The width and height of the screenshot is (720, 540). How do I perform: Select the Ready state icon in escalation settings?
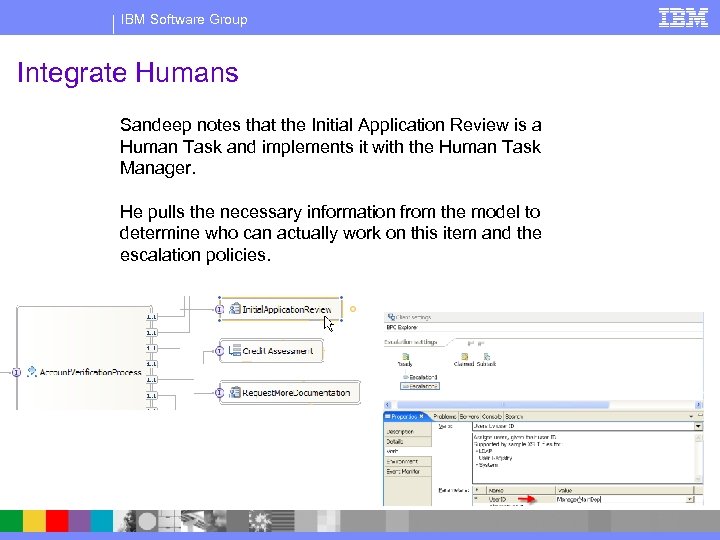(x=405, y=356)
